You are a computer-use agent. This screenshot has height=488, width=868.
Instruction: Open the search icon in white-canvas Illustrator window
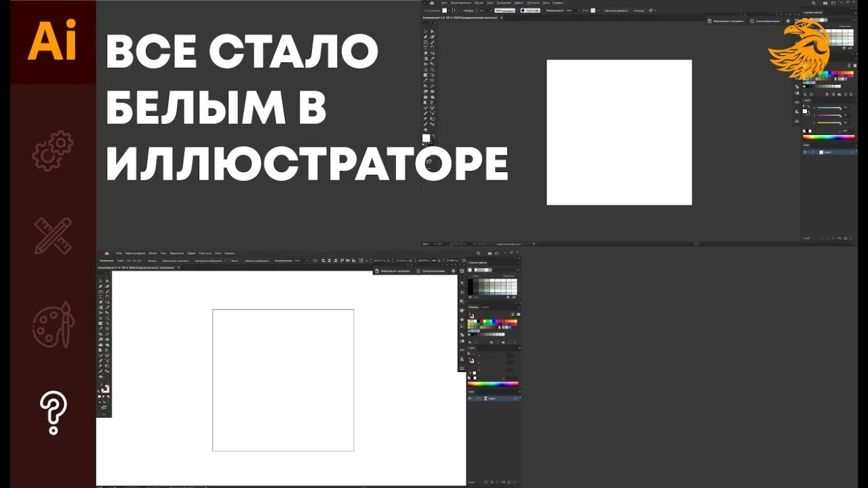[478, 253]
